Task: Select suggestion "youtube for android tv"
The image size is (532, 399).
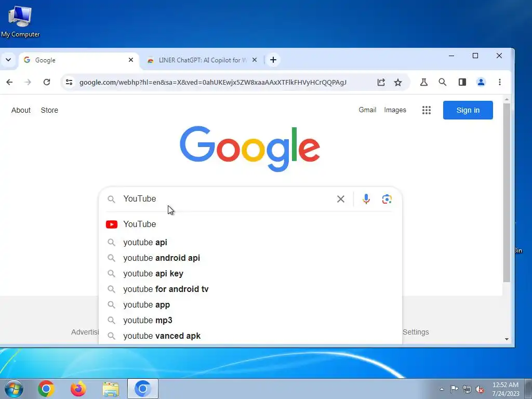Action: [x=250, y=289]
